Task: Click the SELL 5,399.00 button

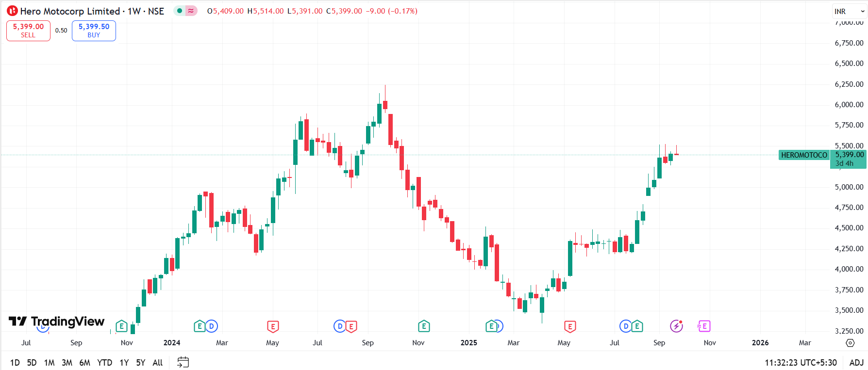Action: click(x=28, y=31)
